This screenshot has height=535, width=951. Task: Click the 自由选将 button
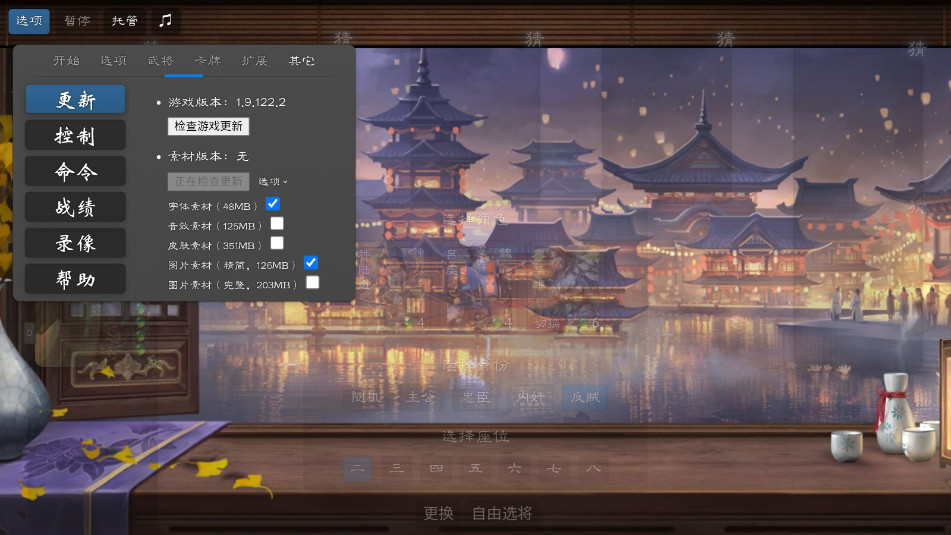[502, 513]
